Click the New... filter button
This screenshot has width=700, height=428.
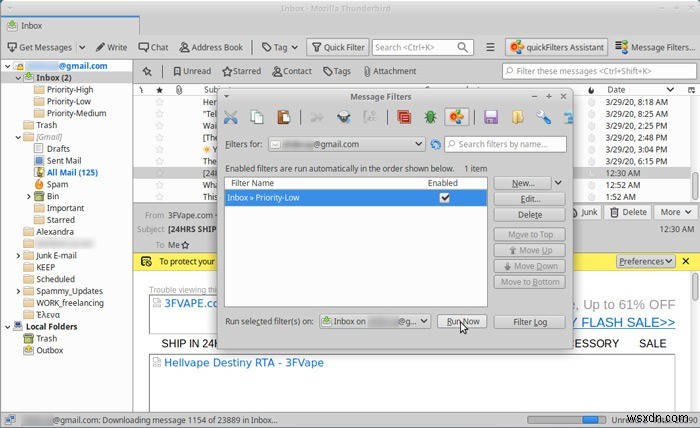[523, 183]
